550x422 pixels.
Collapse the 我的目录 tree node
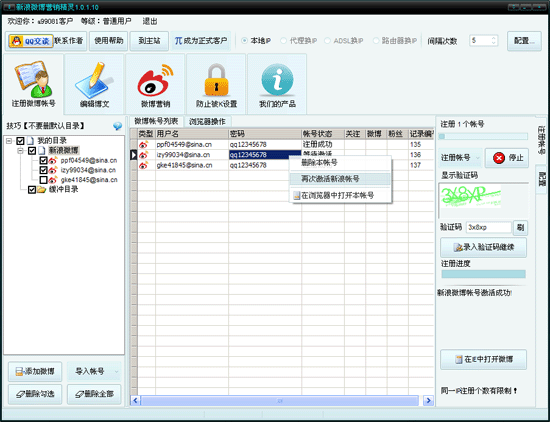(x=9, y=141)
